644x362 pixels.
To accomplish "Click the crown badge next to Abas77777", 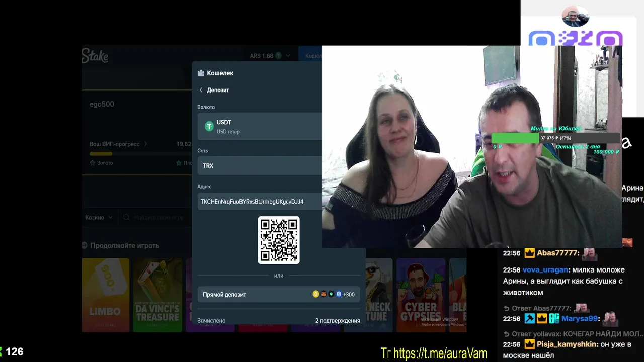I will tap(529, 253).
